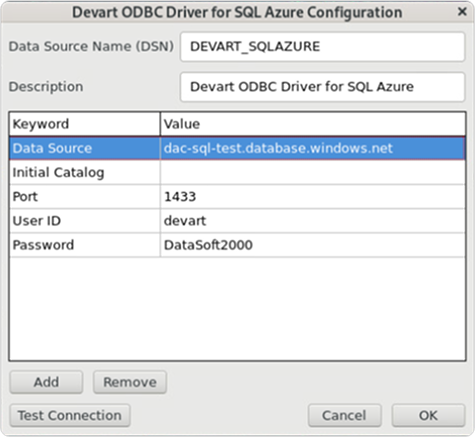Select the dac-sql-test.database.windows.net value cell
Screen dimensions: 475x437
click(x=313, y=148)
